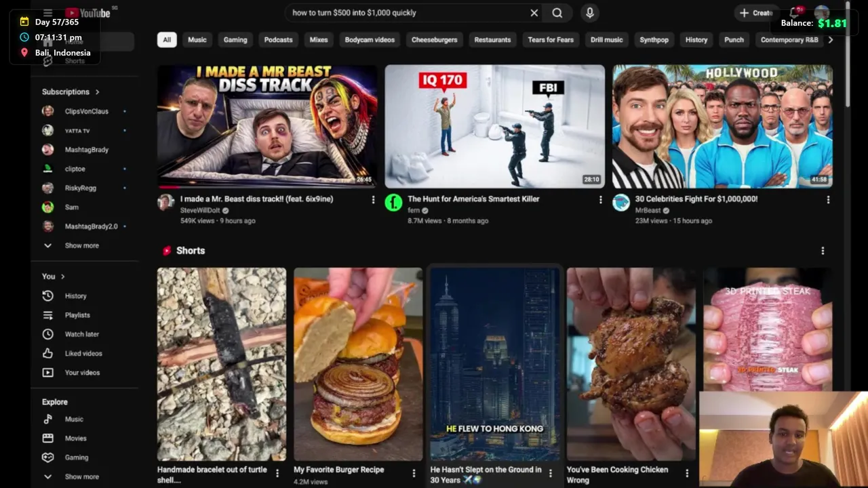Image resolution: width=868 pixels, height=488 pixels.
Task: Open the Shorts section options menu
Action: pyautogui.click(x=823, y=251)
